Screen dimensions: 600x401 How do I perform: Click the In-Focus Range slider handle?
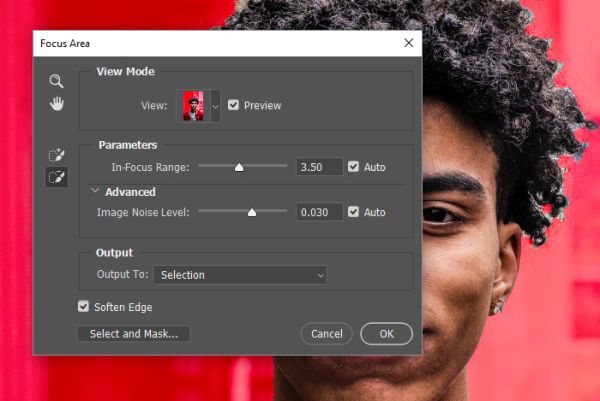(239, 167)
